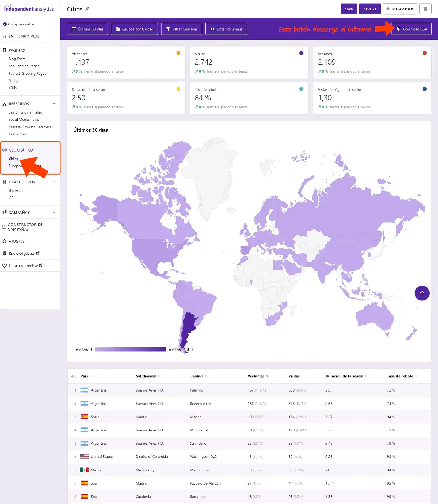Click the Independent Analytics logo
Image resolution: width=438 pixels, height=504 pixels.
click(x=29, y=8)
